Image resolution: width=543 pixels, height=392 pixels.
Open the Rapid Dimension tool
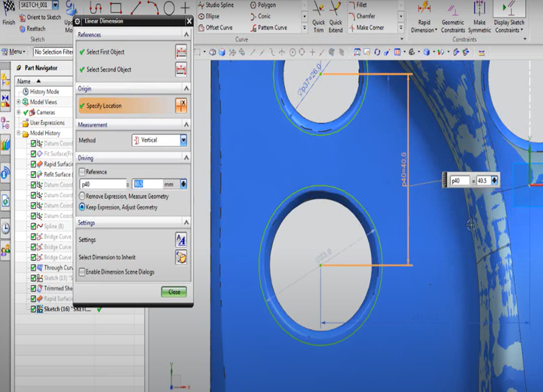[x=424, y=17]
